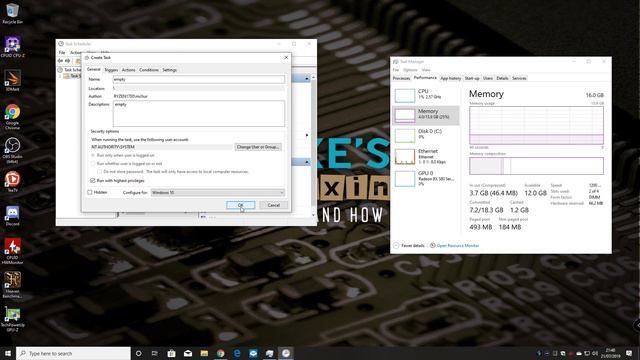
Task: Open the Discord desktop shortcut
Action: (x=12, y=216)
